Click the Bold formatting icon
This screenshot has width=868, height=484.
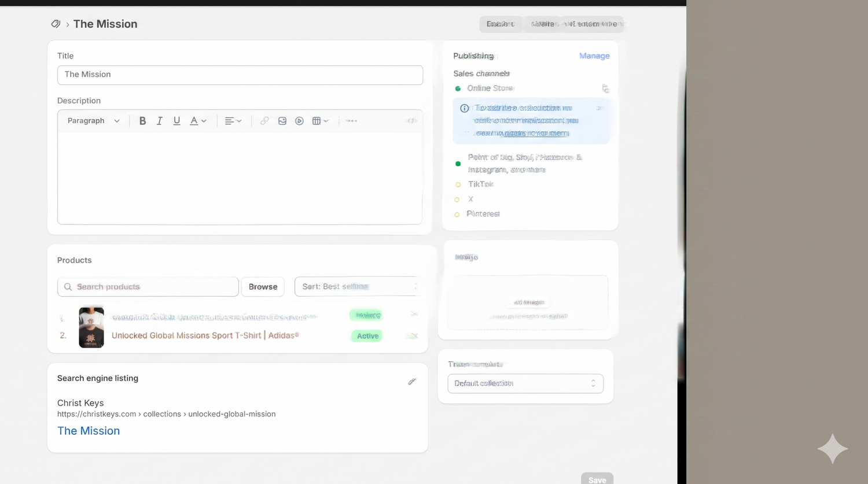(x=142, y=121)
